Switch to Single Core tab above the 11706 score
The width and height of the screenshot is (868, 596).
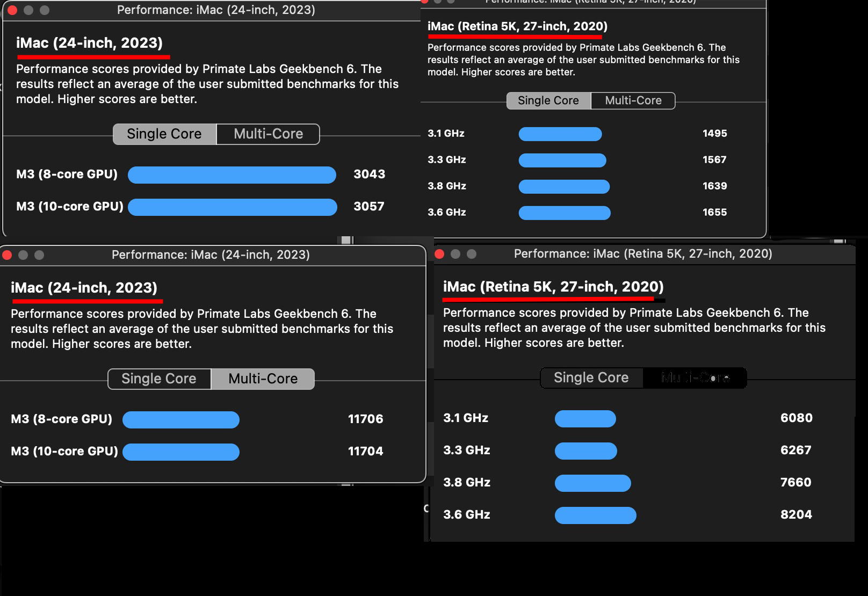pyautogui.click(x=159, y=379)
